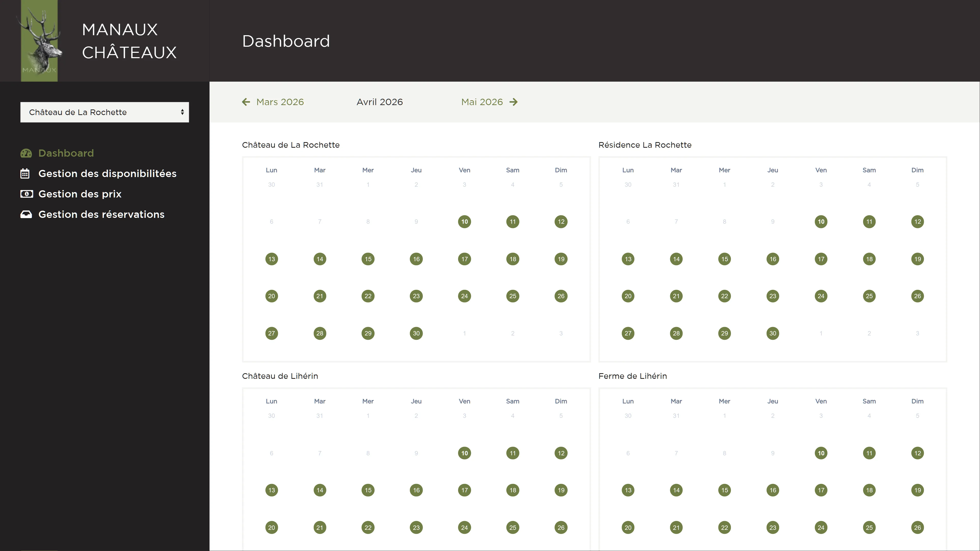Click the Dashboard gauge icon in sidebar
The width and height of the screenshot is (980, 551).
(26, 153)
